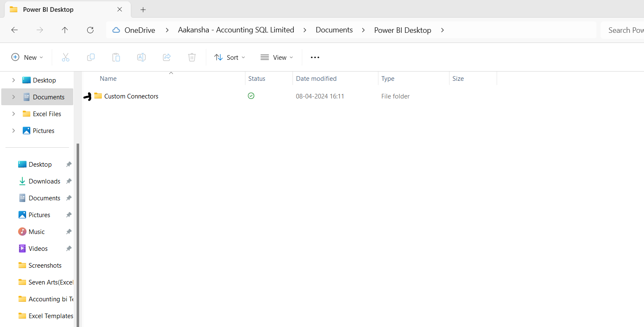Go back with the Back arrow
This screenshot has height=327, width=644.
(x=14, y=30)
